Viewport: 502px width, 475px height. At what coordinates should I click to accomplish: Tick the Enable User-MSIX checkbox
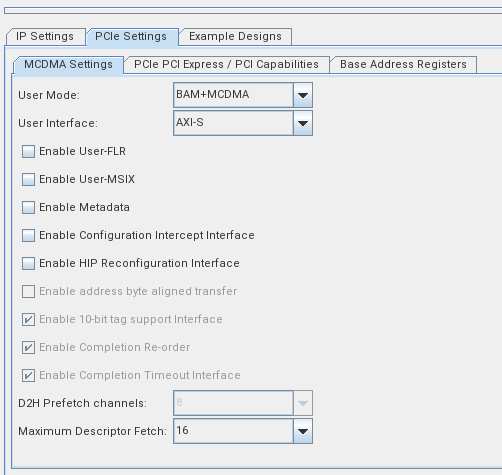28,179
